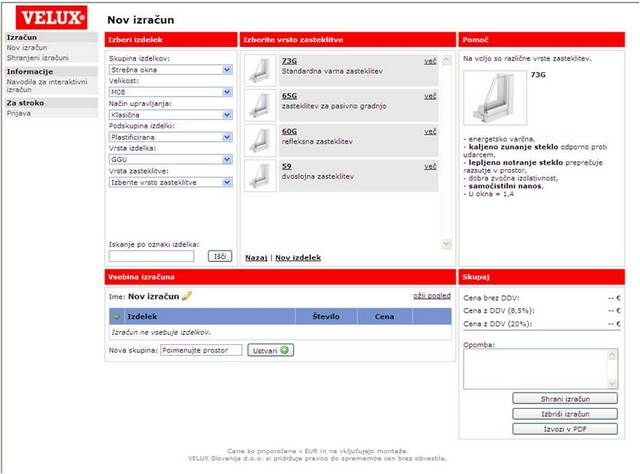
Task: Open the Skupina izdelkov dropdown
Action: tap(171, 71)
